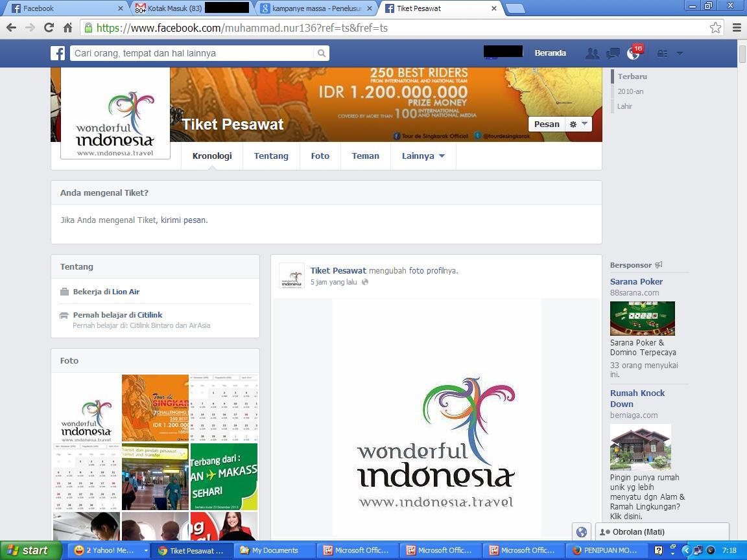Click the Tiket Pesawat name in the post
The height and width of the screenshot is (560, 747).
pyautogui.click(x=338, y=270)
